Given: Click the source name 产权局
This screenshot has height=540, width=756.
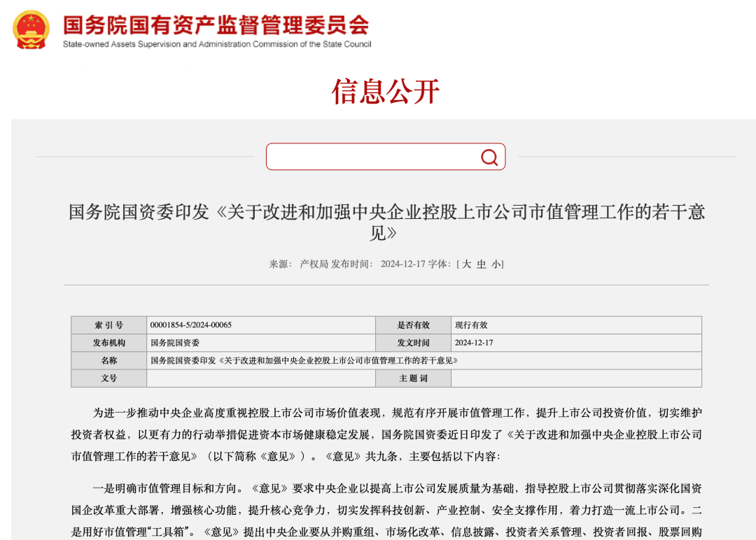Looking at the screenshot, I should [x=314, y=264].
